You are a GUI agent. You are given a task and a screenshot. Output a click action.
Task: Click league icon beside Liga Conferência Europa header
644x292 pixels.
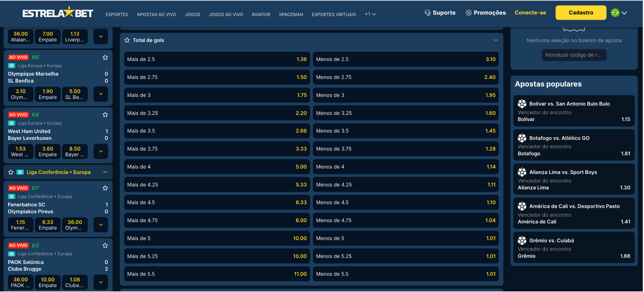(20, 172)
